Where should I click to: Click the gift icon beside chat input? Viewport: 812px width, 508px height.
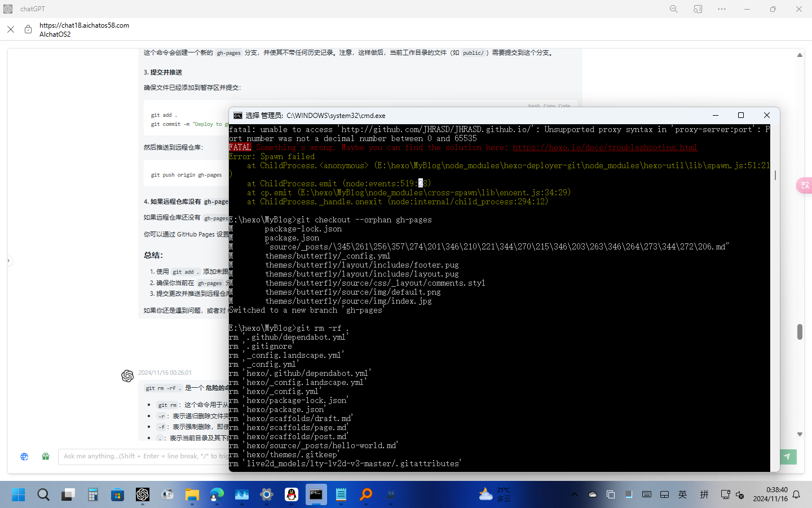[x=46, y=457]
